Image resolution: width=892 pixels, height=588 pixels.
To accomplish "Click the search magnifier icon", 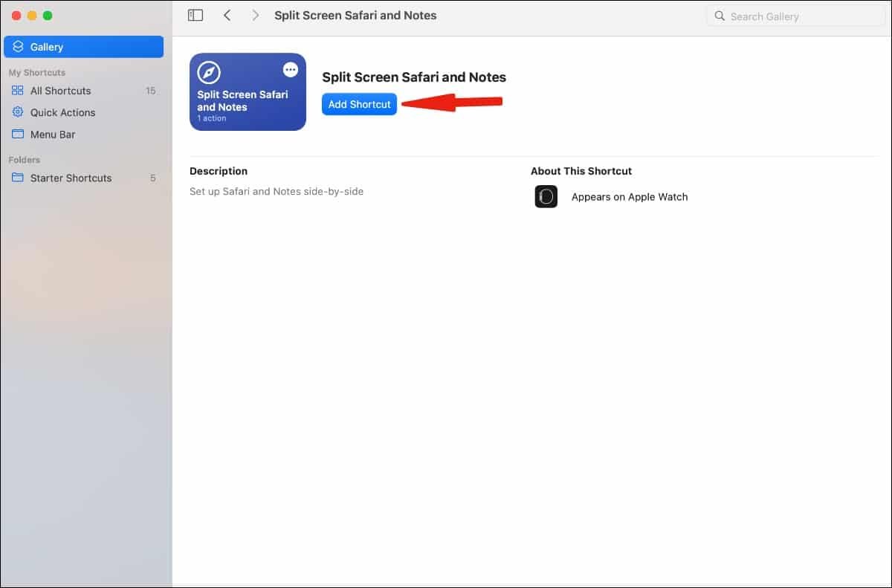I will coord(720,16).
